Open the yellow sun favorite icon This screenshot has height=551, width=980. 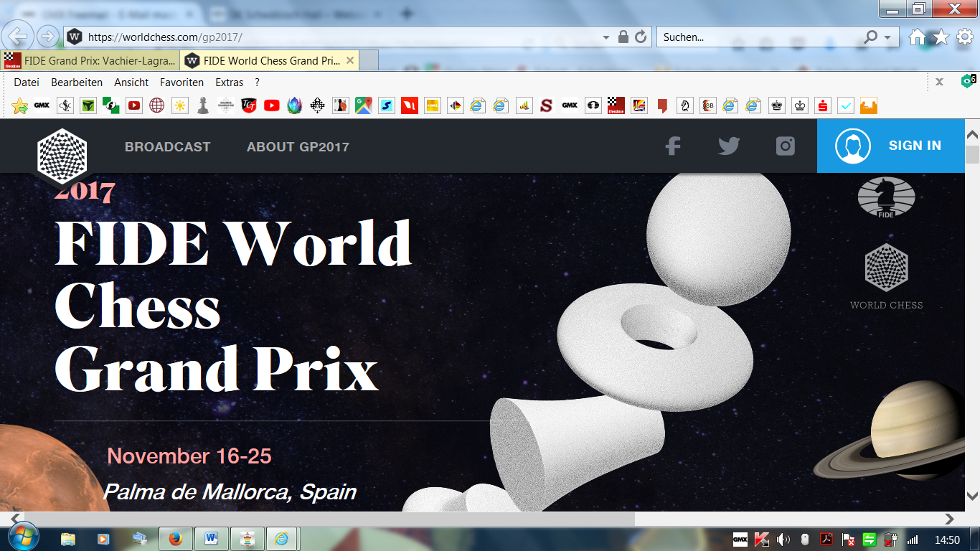tap(179, 106)
